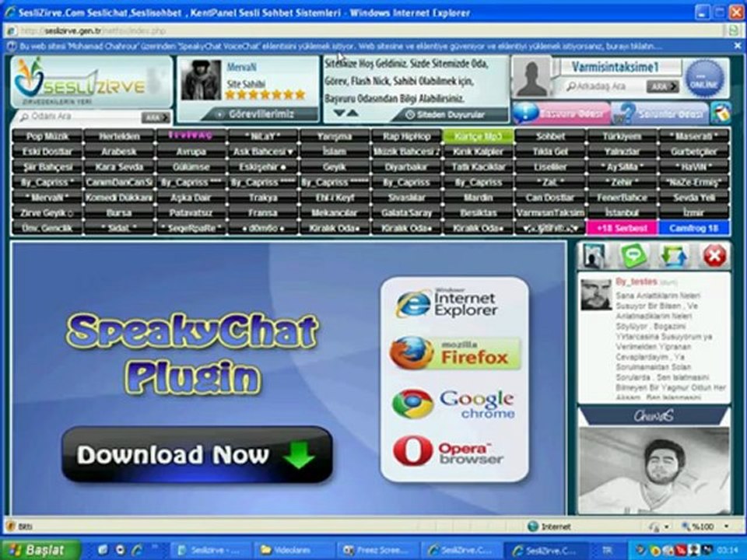Click By_testes avatar photo
This screenshot has width=747, height=560.
pos(595,294)
